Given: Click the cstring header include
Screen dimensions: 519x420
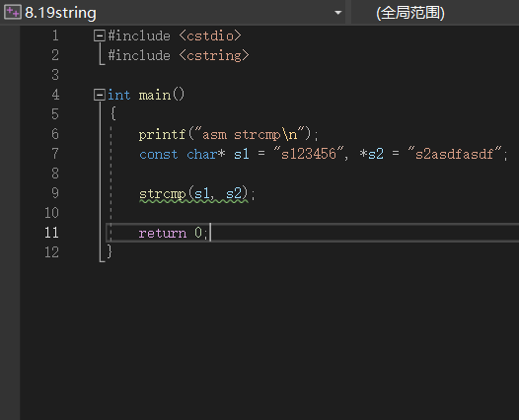Looking at the screenshot, I should 214,55.
